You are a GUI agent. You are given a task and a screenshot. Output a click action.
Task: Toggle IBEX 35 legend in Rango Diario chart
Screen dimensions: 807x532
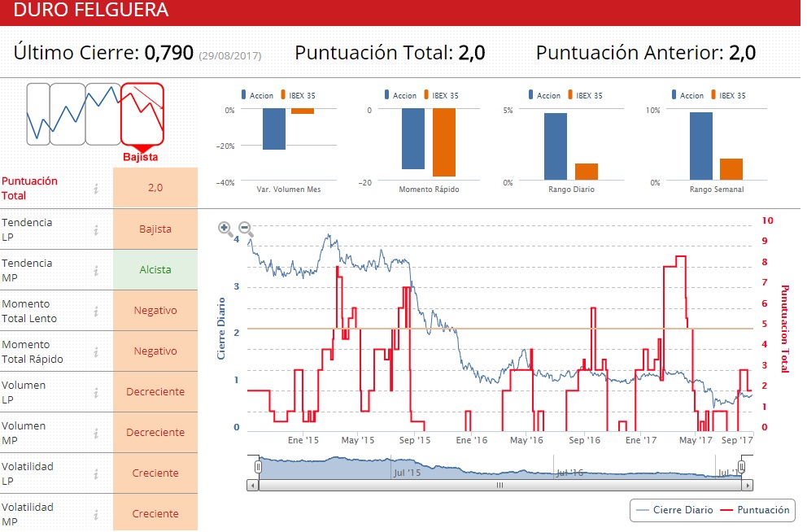point(585,95)
